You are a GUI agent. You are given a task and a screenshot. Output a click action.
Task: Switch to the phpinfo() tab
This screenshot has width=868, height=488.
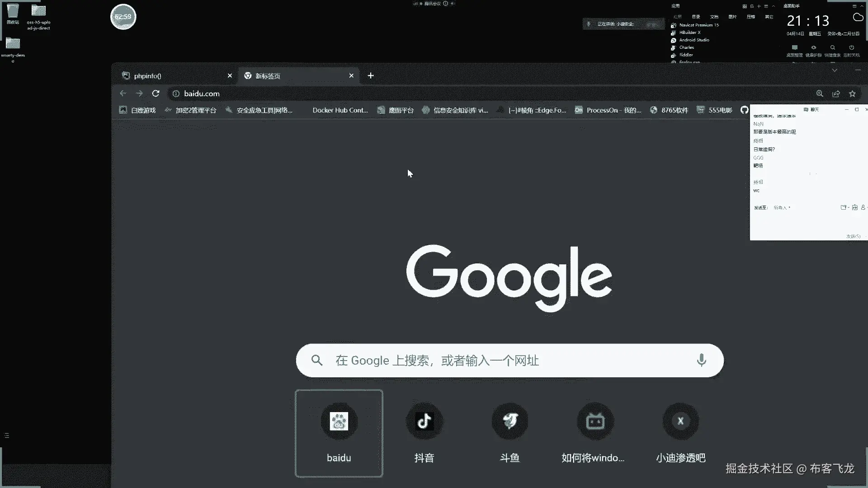tap(148, 76)
